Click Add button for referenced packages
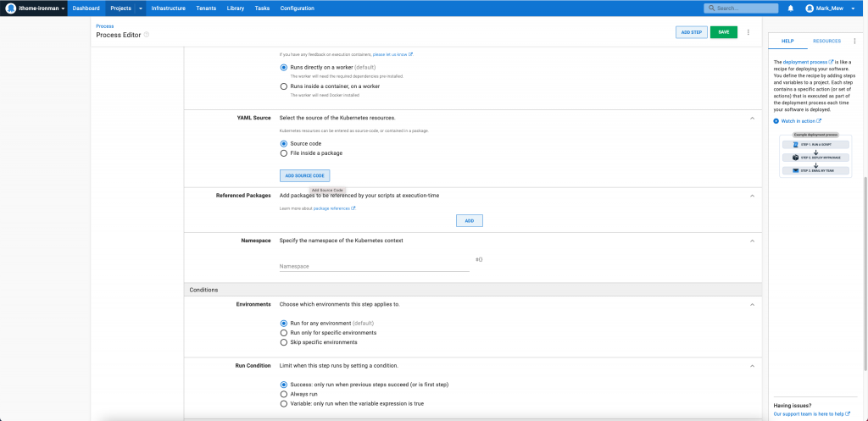The width and height of the screenshot is (868, 421). [470, 221]
